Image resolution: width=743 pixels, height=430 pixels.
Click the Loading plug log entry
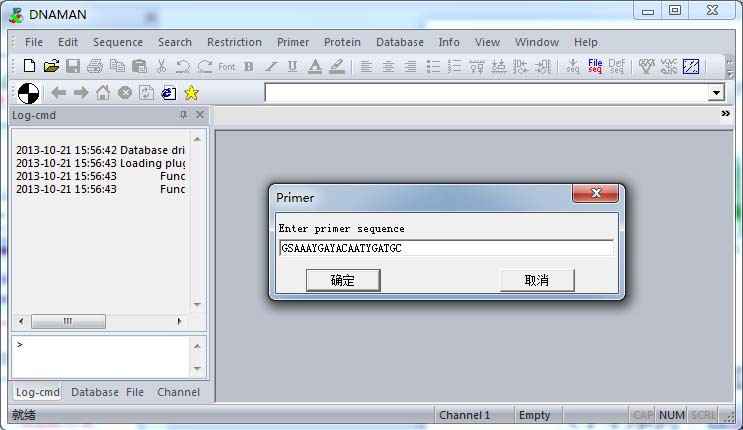point(100,163)
